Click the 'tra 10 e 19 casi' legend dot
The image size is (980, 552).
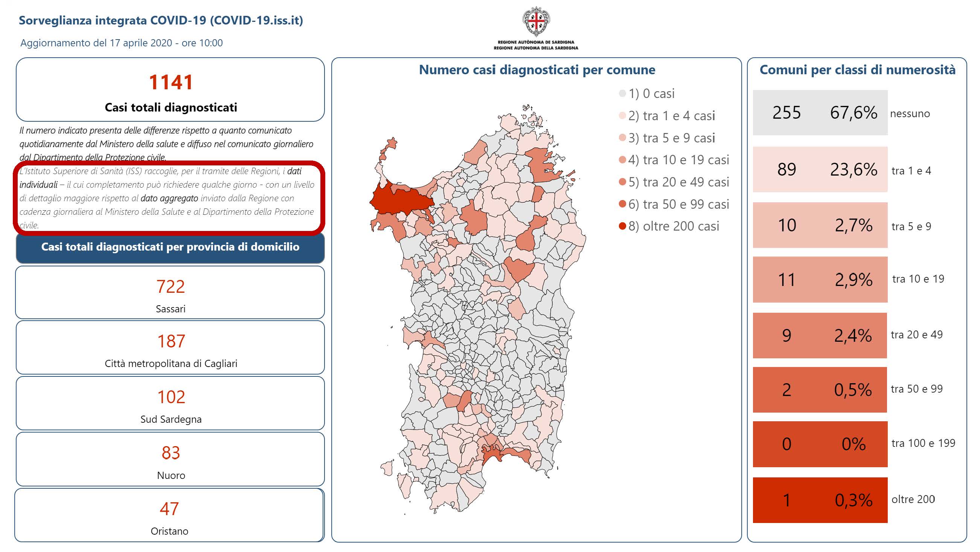pos(622,159)
